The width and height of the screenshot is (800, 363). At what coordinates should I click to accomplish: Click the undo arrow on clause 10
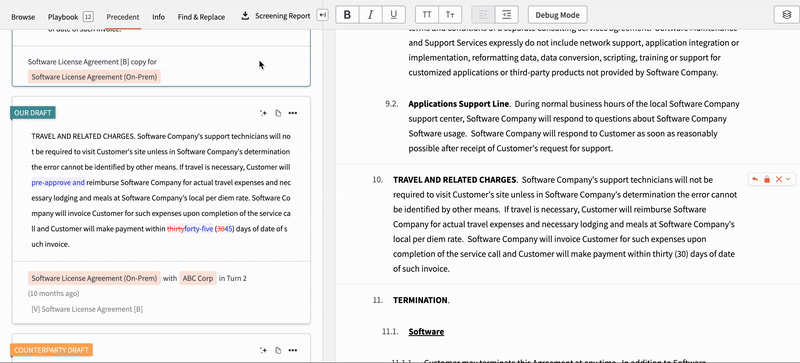point(755,179)
